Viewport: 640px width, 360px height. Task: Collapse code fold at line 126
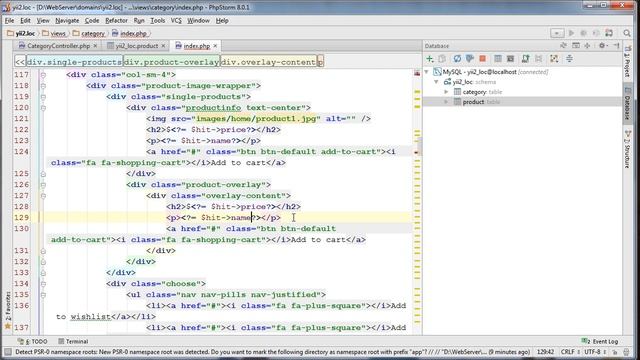[x=43, y=185]
